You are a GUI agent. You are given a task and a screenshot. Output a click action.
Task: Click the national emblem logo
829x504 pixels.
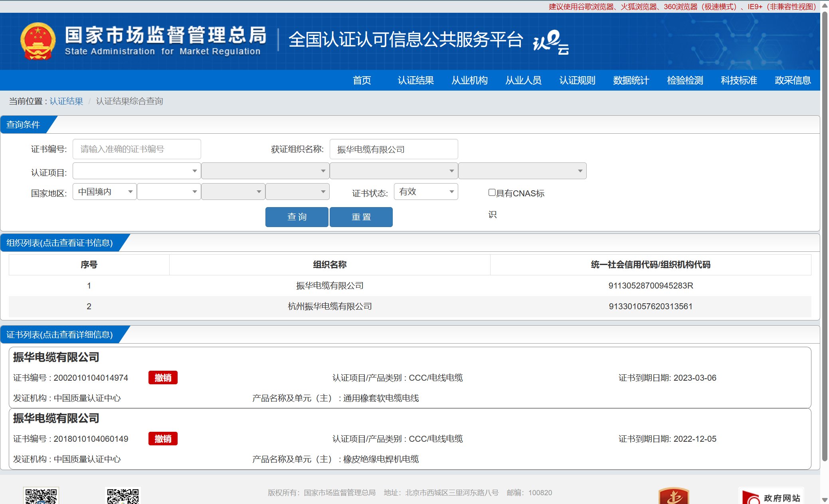[38, 41]
